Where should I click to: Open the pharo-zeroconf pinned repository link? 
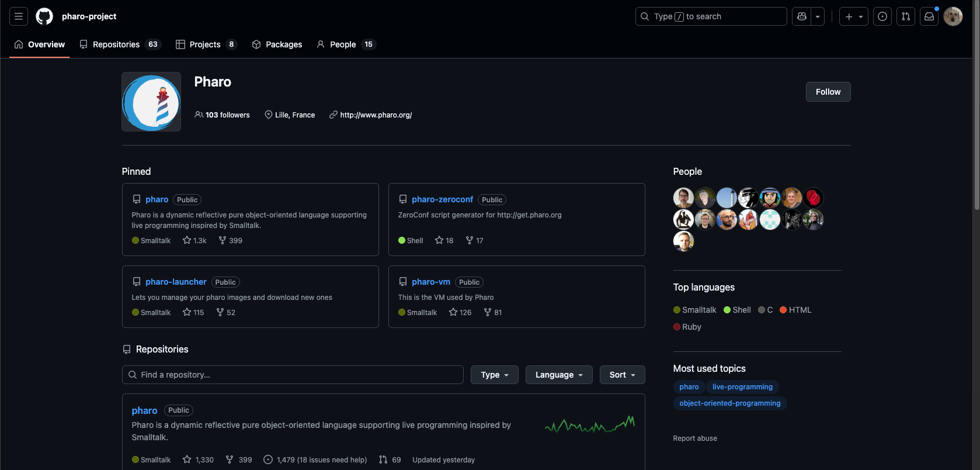(x=442, y=199)
